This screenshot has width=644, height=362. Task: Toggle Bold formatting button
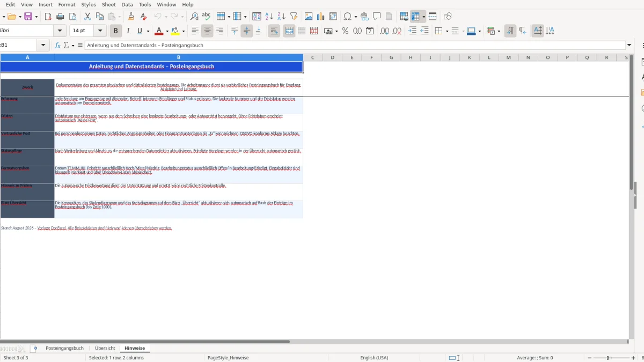pyautogui.click(x=115, y=31)
